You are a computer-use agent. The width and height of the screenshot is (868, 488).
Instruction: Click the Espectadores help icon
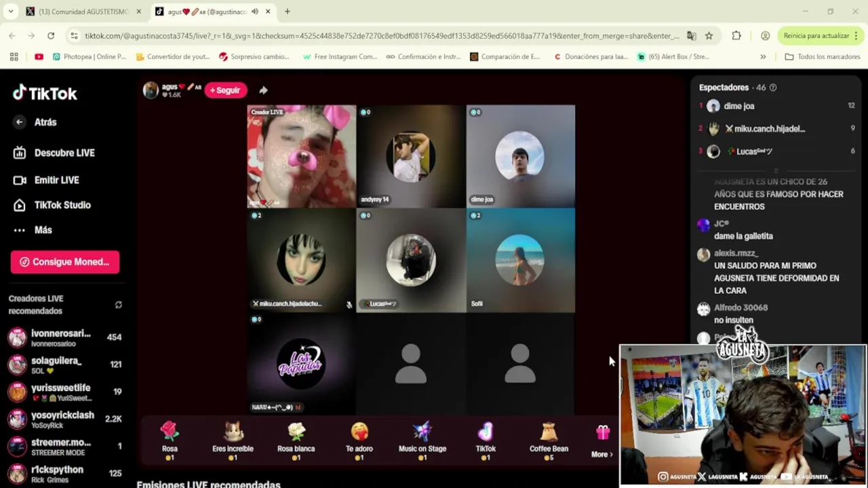pyautogui.click(x=772, y=87)
